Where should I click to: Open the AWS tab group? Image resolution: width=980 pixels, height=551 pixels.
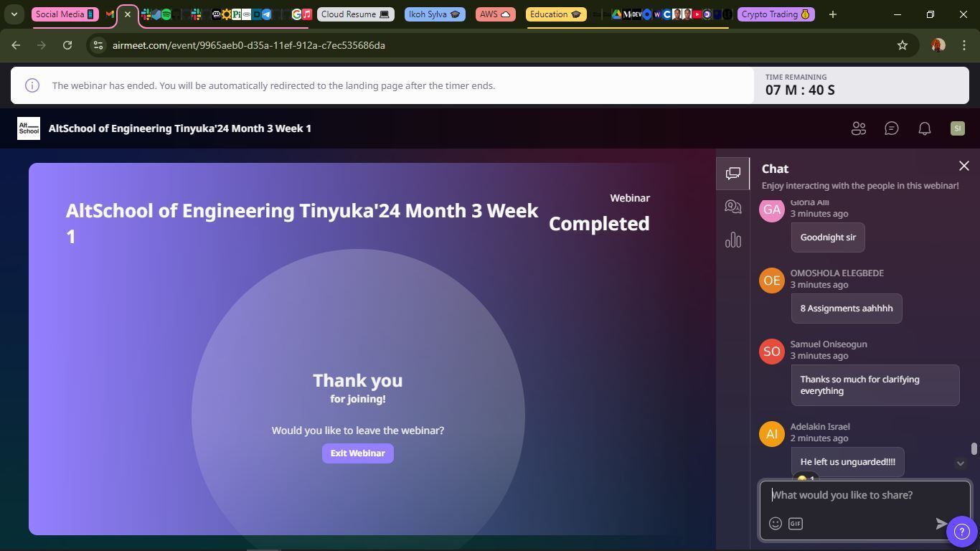tap(495, 14)
